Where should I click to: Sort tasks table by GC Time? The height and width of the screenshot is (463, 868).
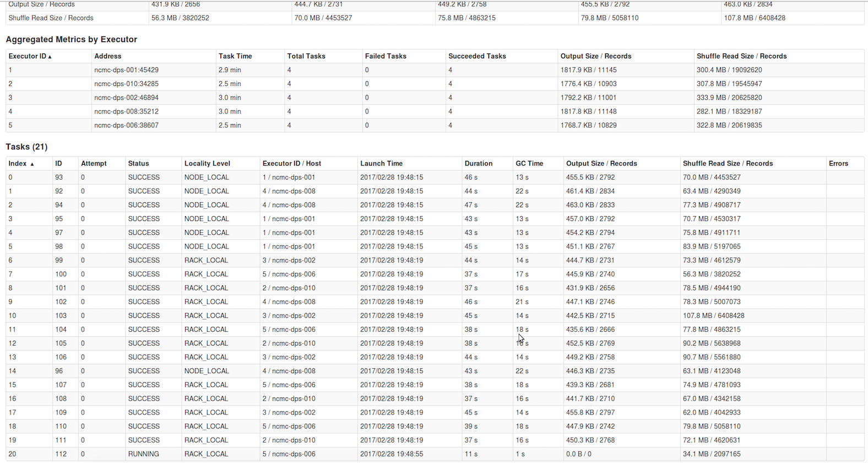(x=529, y=164)
